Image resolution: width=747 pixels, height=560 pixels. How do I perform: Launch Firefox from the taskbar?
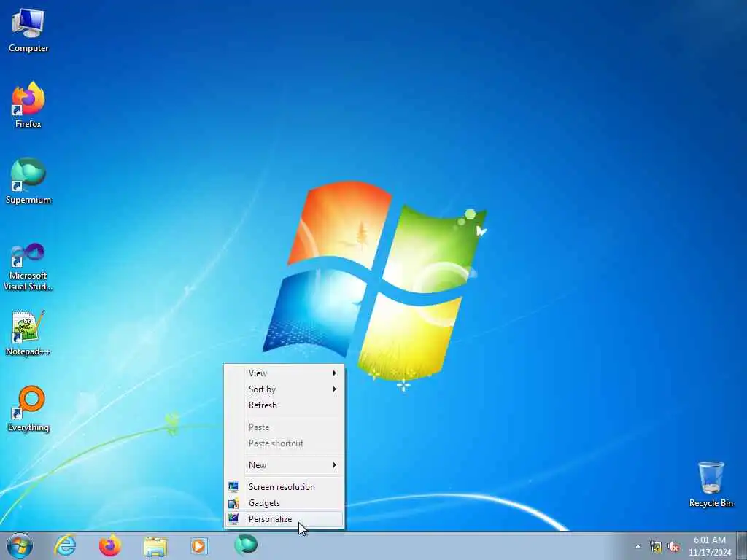[110, 545]
